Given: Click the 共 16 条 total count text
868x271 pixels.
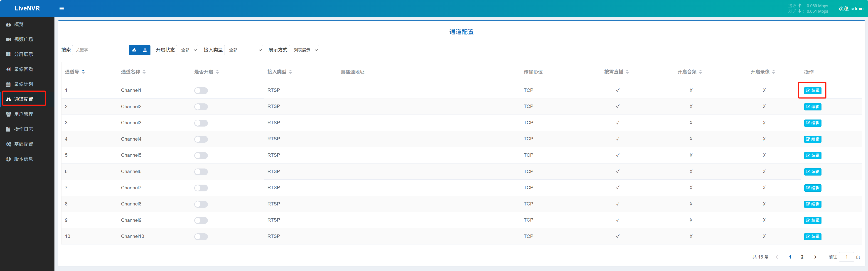Looking at the screenshot, I should click(760, 257).
